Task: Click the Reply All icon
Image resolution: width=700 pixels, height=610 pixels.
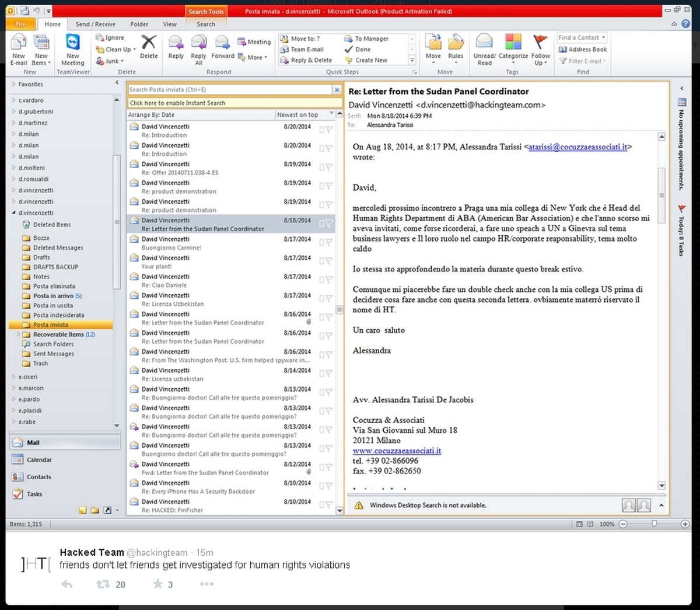Action: 198,43
